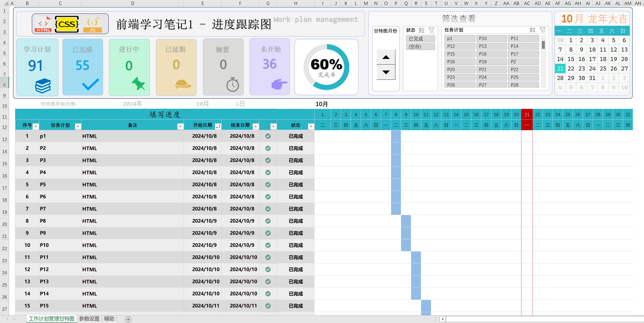The height and width of the screenshot is (323, 644).
Task: Select 已完成 in the 状态 slicer
Action: [x=420, y=39]
